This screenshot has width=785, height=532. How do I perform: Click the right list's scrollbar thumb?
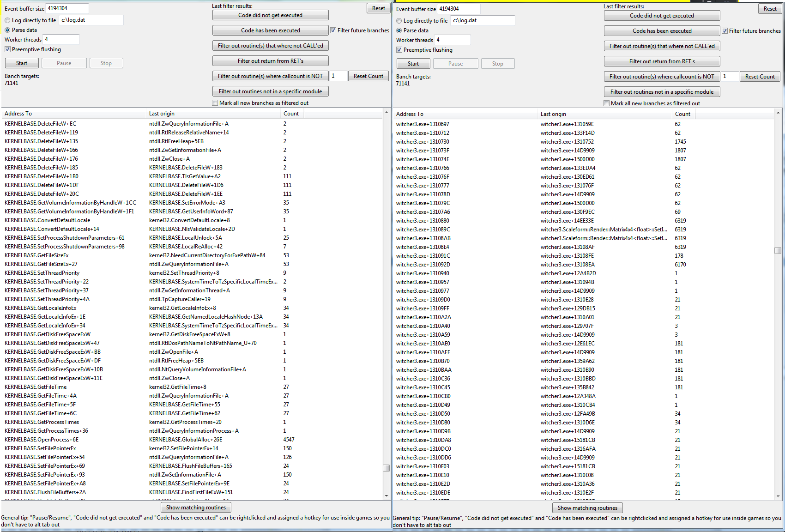778,250
